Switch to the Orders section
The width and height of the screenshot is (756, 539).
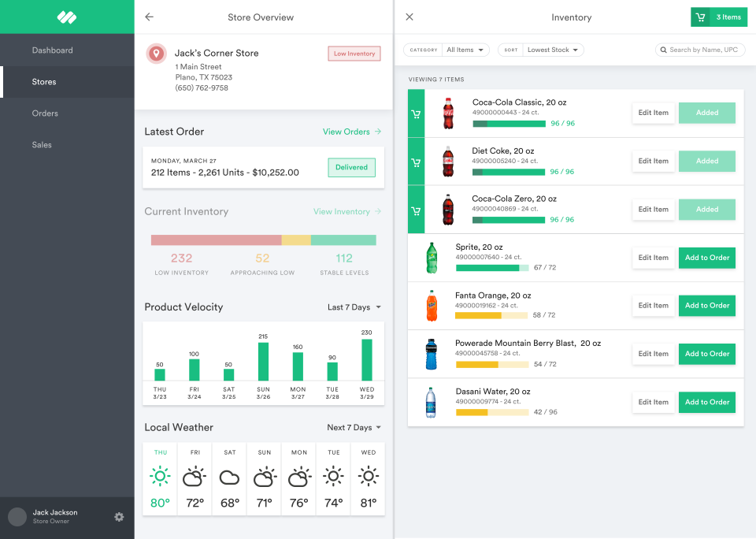click(x=43, y=113)
